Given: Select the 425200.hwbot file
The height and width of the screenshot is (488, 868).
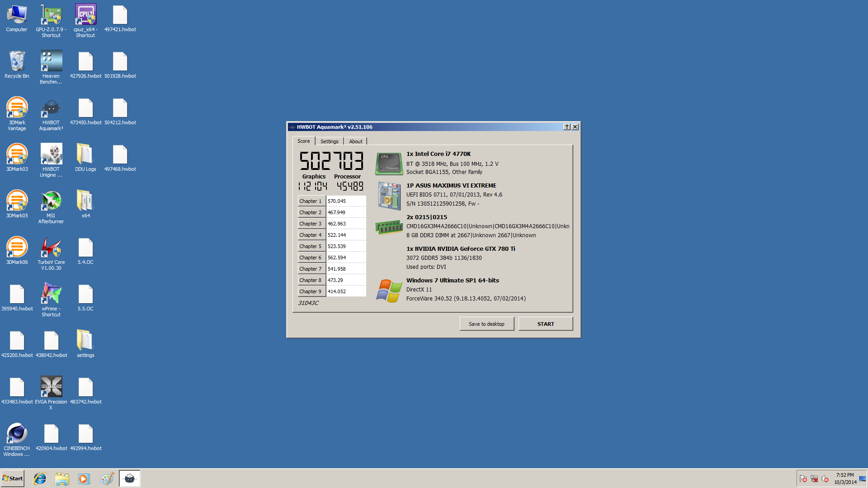Looking at the screenshot, I should [x=17, y=344].
